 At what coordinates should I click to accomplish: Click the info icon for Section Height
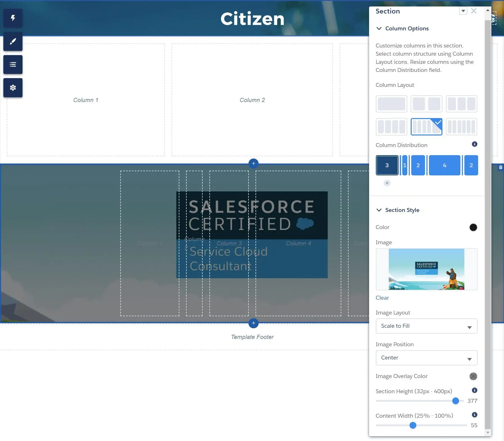474,390
